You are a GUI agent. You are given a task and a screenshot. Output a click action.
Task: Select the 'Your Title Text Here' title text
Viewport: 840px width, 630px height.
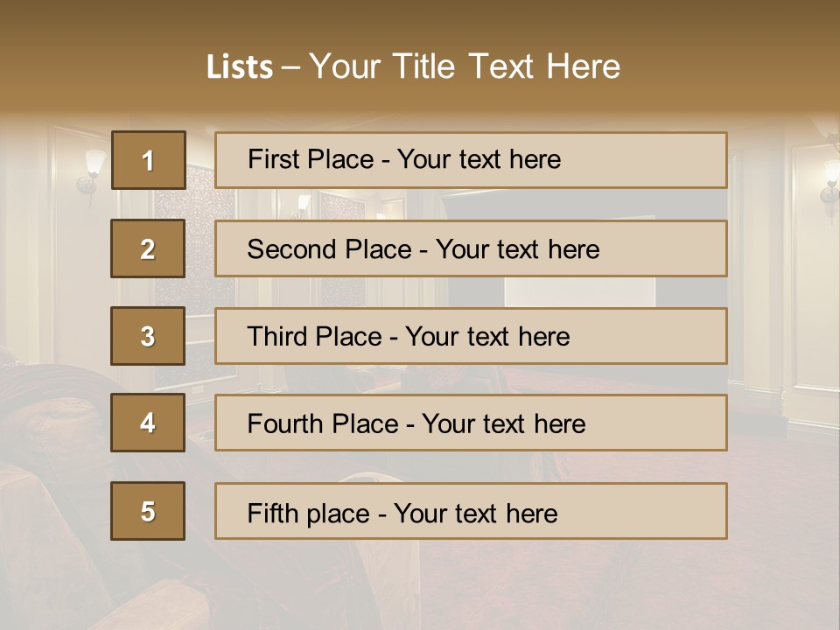pyautogui.click(x=465, y=66)
